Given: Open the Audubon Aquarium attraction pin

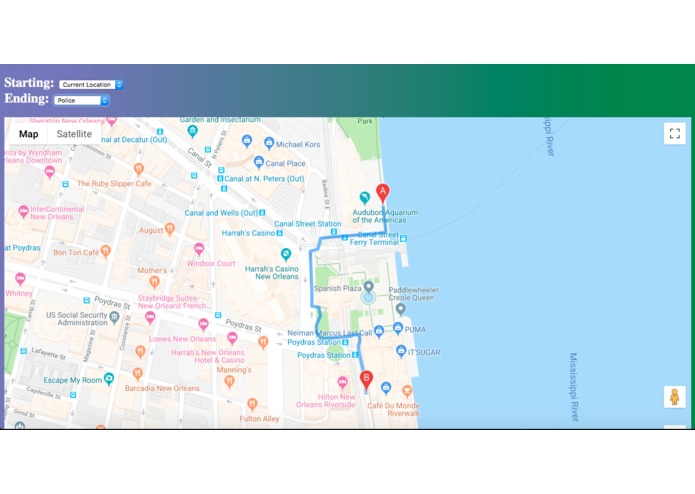Looking at the screenshot, I should tap(364, 198).
